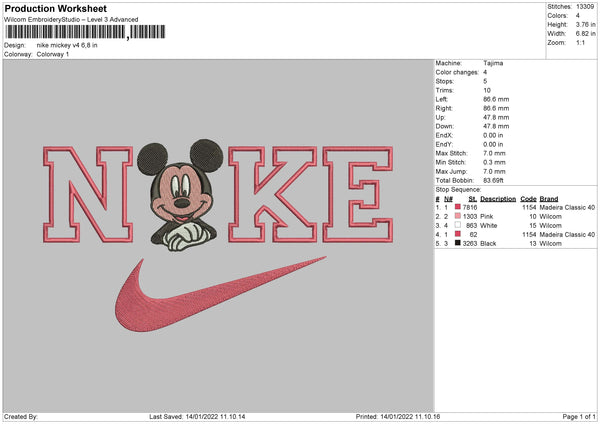
Task: Click the Zoom value '1:1'
Action: click(x=580, y=42)
